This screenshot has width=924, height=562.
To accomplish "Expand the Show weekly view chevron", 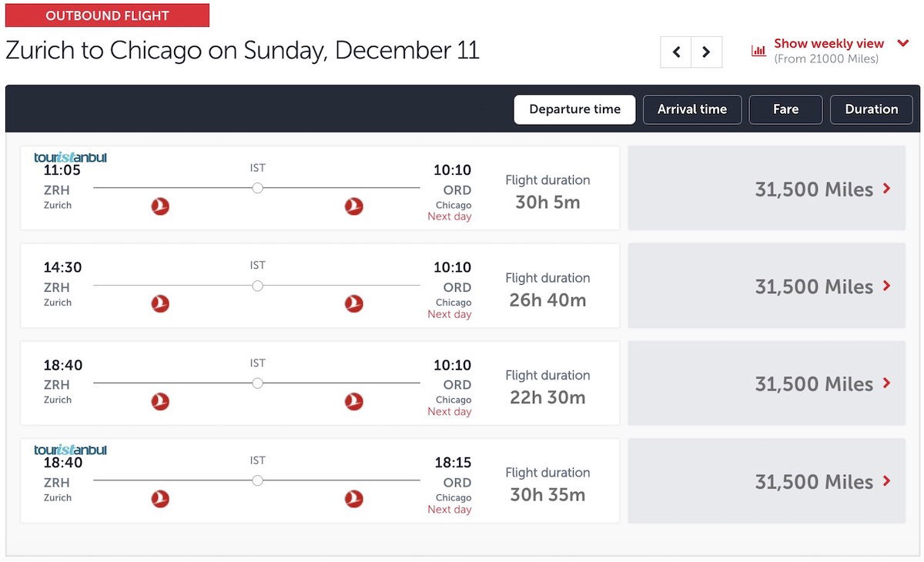I will (903, 44).
